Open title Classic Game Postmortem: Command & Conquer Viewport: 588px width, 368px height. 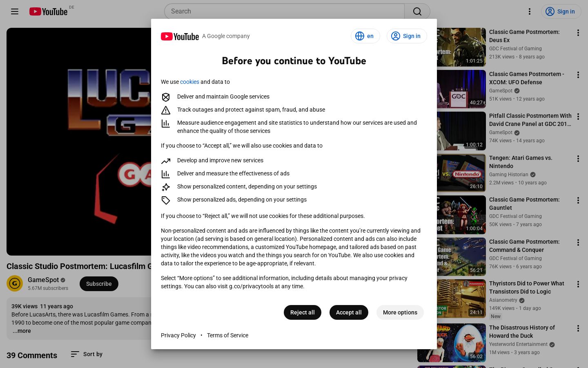(524, 246)
